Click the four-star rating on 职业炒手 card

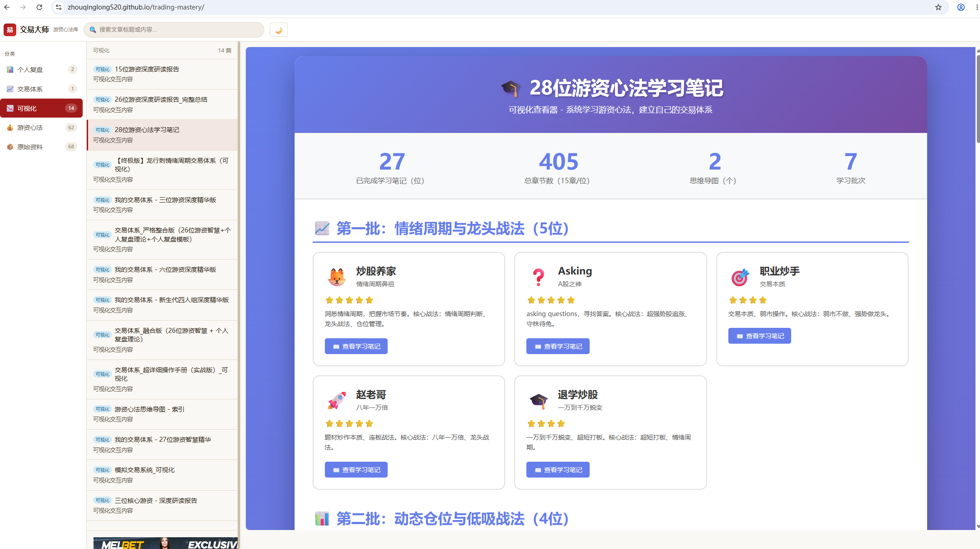pyautogui.click(x=748, y=300)
